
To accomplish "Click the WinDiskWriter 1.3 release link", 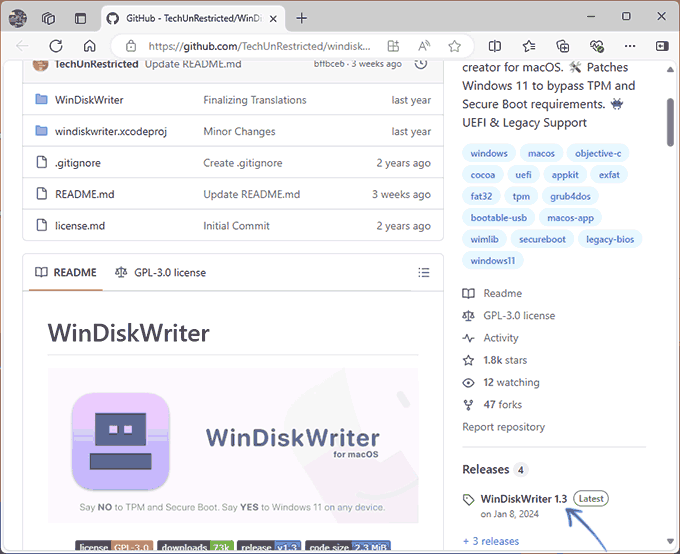I will [x=523, y=498].
